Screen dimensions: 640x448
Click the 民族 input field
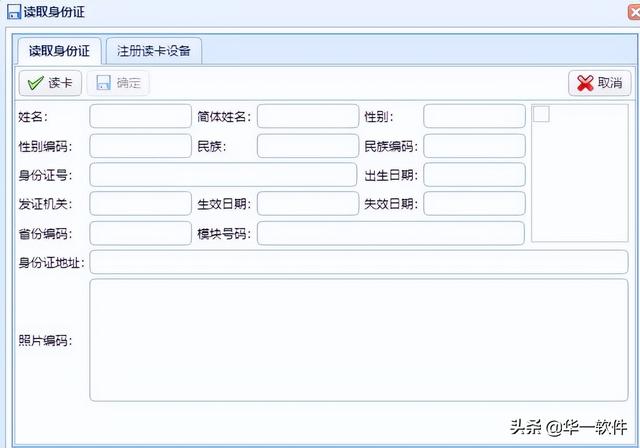click(x=308, y=146)
